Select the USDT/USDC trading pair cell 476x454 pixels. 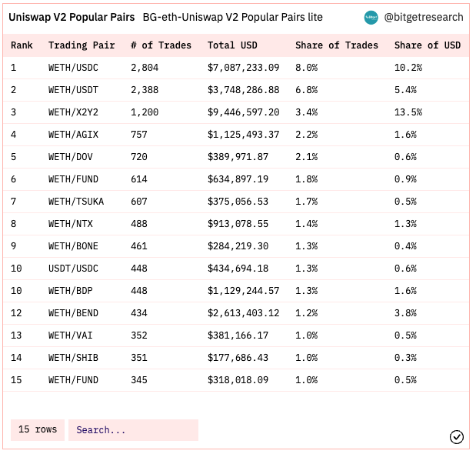[x=73, y=269]
